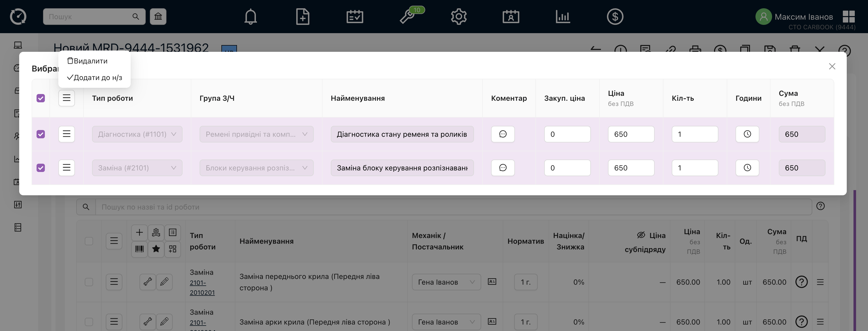This screenshot has width=868, height=331.
Task: Click the dollar cash icon in the top bar
Action: click(615, 17)
